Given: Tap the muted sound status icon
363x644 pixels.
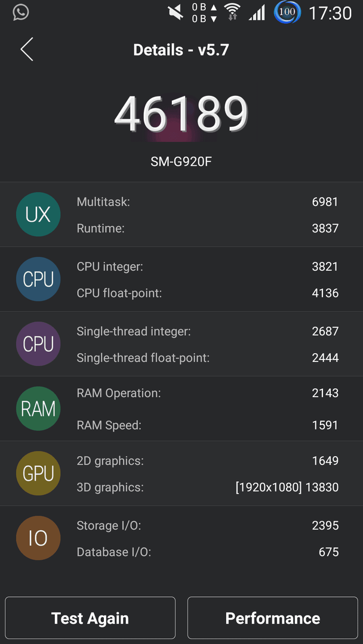Looking at the screenshot, I should point(176,13).
